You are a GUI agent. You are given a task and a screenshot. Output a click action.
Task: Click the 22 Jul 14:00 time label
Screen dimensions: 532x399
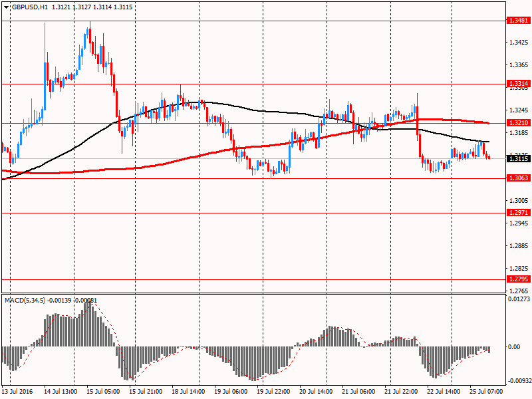coord(444,392)
